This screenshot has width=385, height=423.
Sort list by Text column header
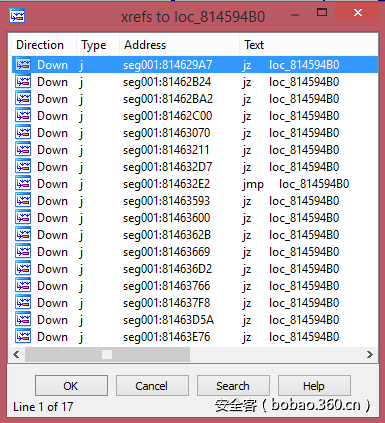pos(309,45)
